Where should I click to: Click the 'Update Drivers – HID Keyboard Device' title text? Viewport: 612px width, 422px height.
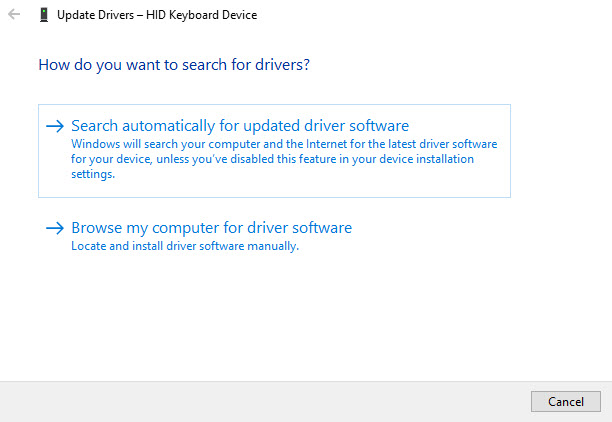(157, 15)
